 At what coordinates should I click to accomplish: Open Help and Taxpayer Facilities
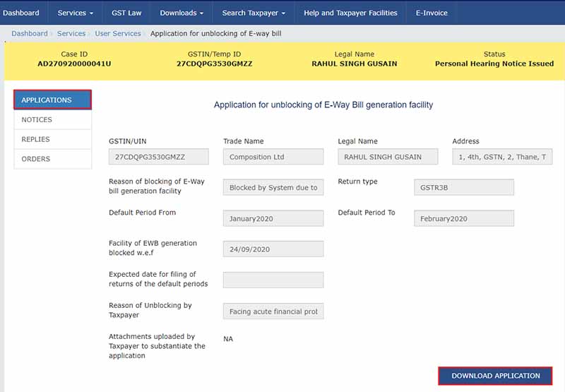(350, 13)
